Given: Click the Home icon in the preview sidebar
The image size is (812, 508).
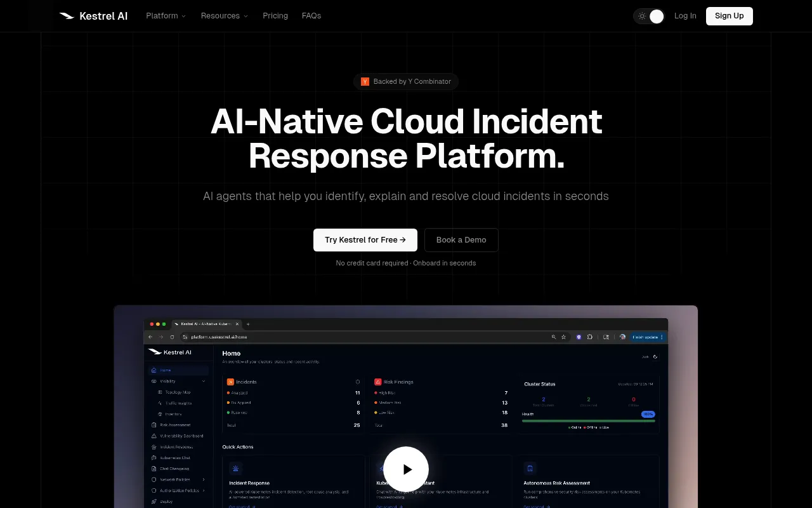Looking at the screenshot, I should click(154, 370).
